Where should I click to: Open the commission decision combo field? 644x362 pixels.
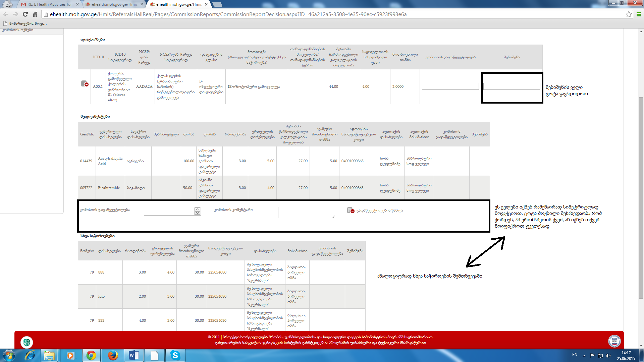169,211
